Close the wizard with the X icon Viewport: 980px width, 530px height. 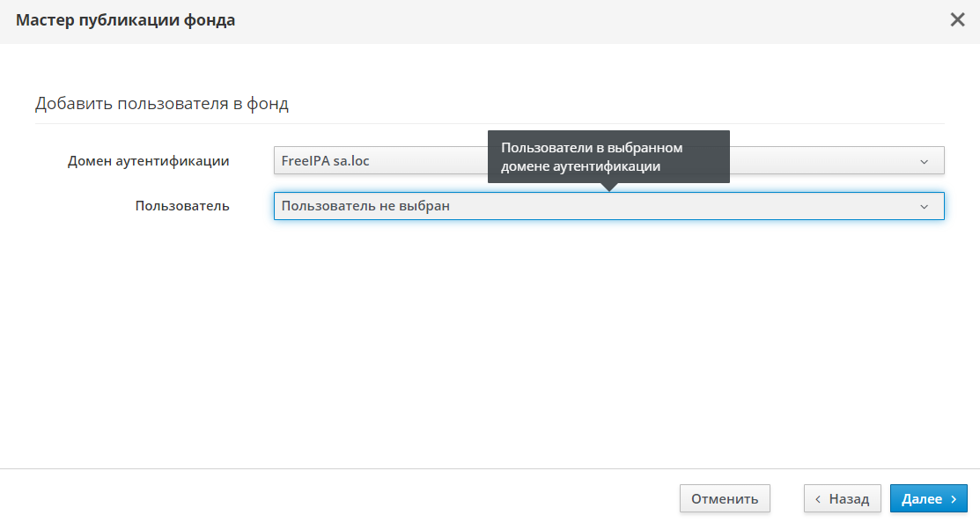point(957,20)
